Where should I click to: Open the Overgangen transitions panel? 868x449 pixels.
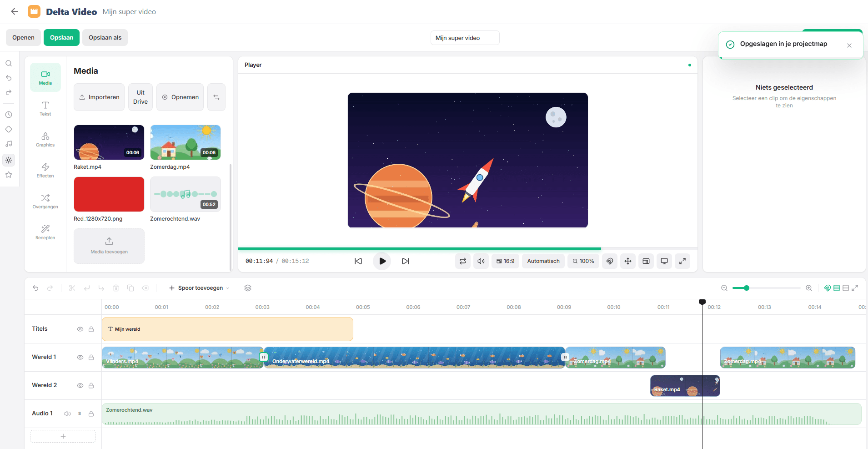click(45, 201)
